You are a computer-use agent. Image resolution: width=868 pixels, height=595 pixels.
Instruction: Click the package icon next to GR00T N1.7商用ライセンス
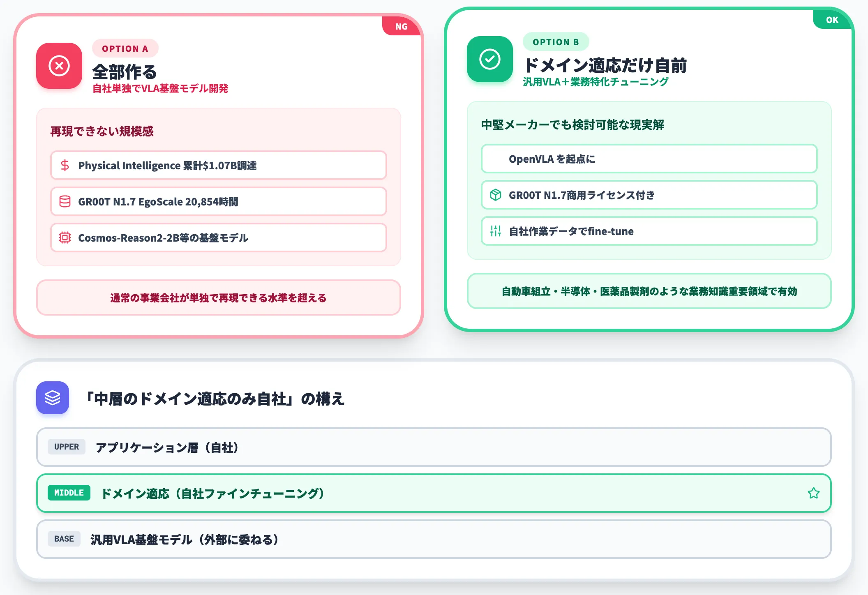pyautogui.click(x=496, y=195)
